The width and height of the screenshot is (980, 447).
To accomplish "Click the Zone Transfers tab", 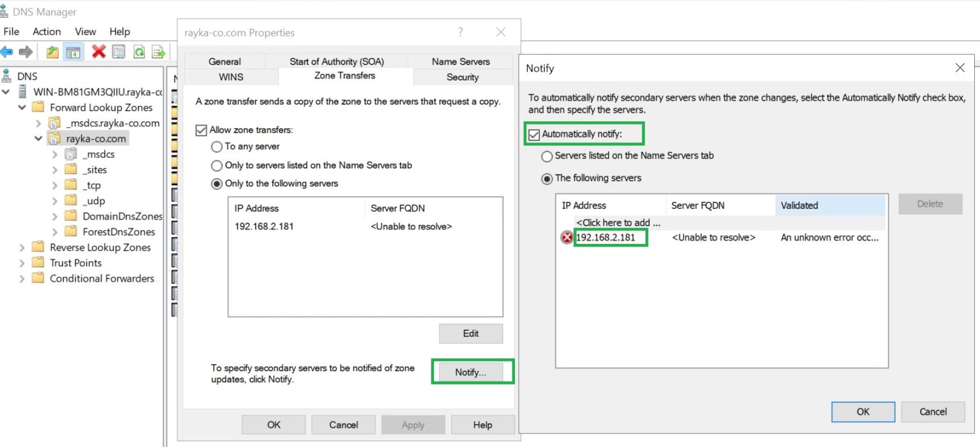I will pyautogui.click(x=345, y=75).
